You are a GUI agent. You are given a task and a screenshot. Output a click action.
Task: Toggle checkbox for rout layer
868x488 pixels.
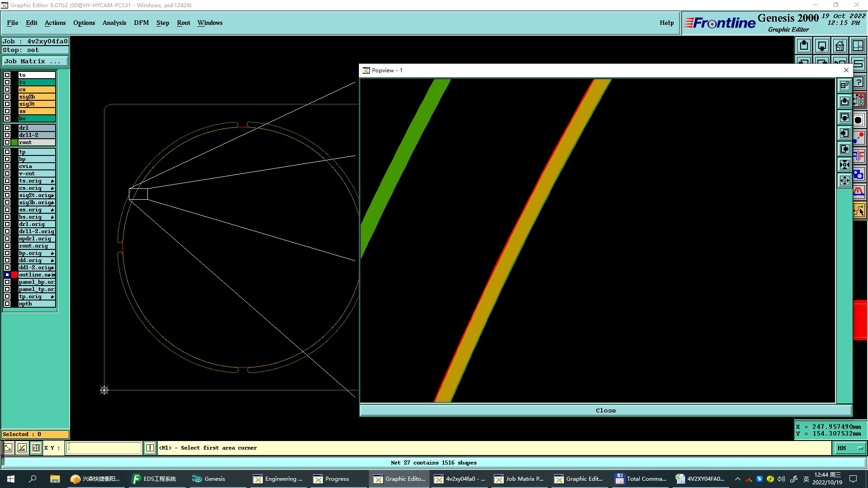click(7, 142)
